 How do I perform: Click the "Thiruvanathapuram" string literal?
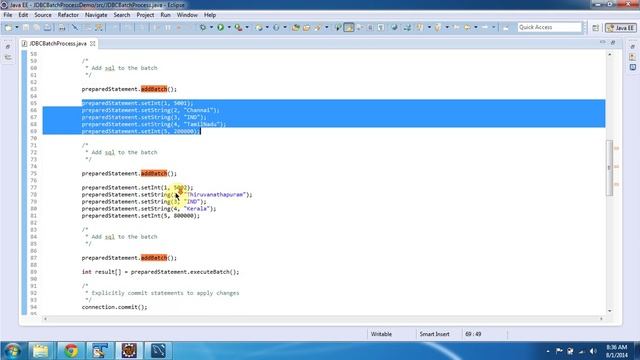click(x=215, y=195)
